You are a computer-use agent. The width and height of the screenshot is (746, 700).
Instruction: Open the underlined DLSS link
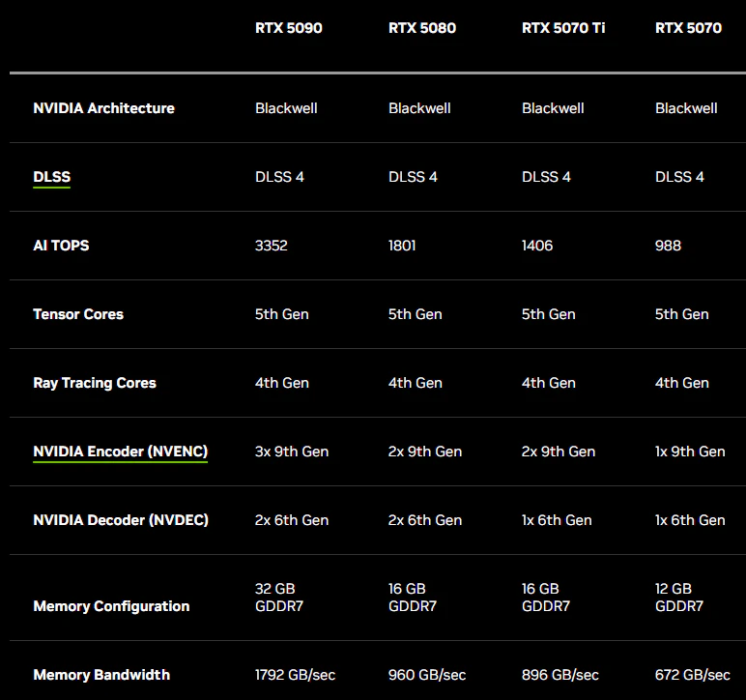coord(51,177)
